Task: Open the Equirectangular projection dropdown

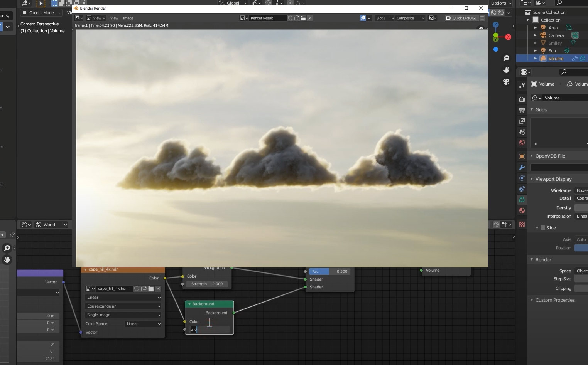Action: point(123,306)
